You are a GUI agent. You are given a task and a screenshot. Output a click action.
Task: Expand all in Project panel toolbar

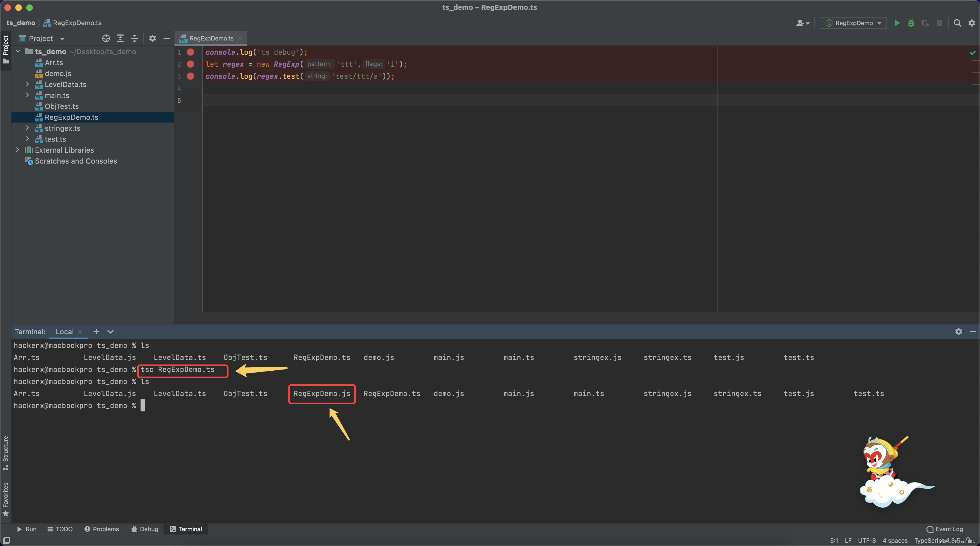[120, 38]
